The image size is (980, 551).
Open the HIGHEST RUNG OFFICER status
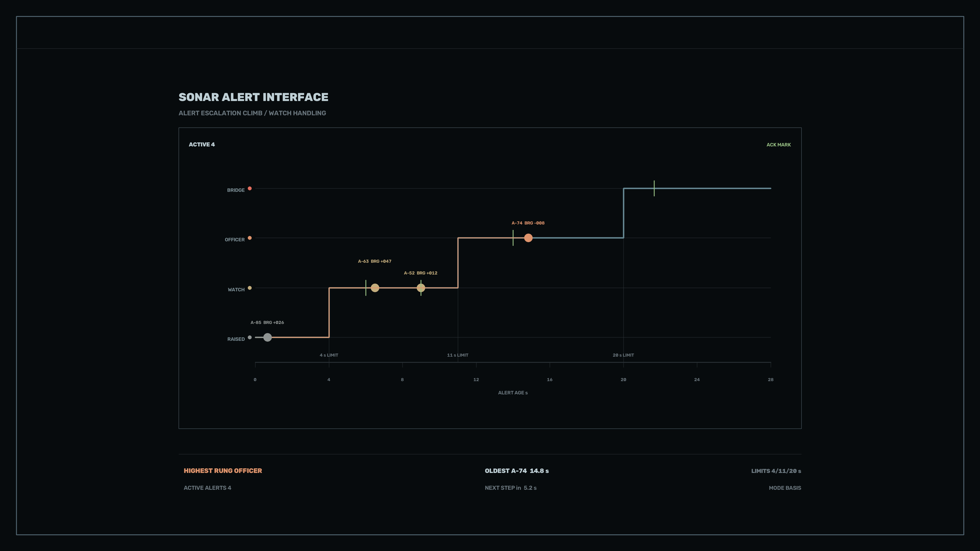[223, 471]
